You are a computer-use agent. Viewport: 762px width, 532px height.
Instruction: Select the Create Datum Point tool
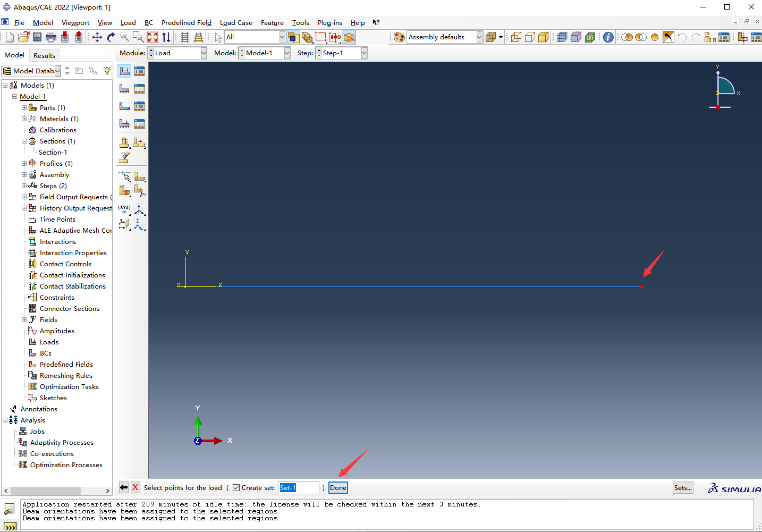coord(124,209)
